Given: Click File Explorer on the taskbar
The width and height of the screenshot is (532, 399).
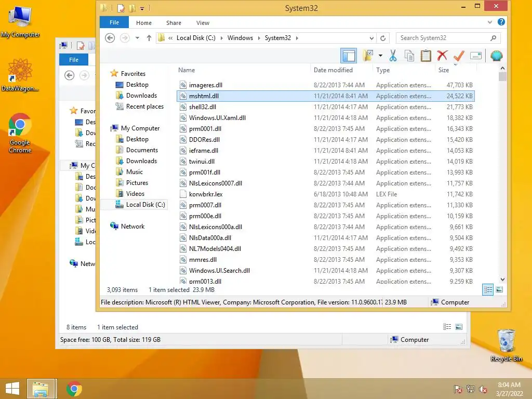Looking at the screenshot, I should [x=41, y=389].
